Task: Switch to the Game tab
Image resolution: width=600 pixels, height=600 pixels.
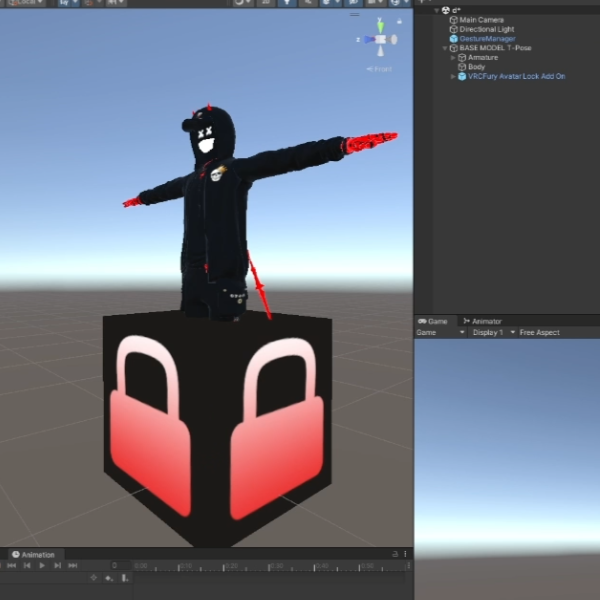Action: (x=433, y=321)
